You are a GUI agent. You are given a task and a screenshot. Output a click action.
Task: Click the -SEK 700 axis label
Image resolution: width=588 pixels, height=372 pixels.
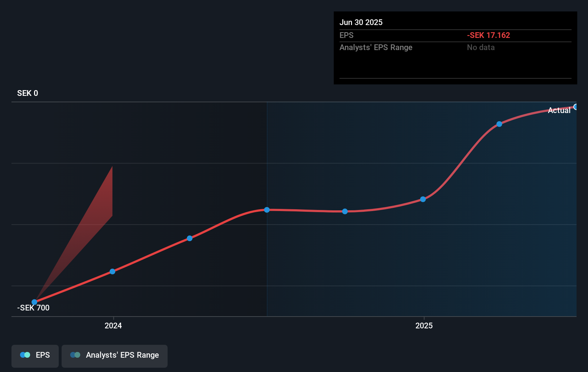coord(33,308)
